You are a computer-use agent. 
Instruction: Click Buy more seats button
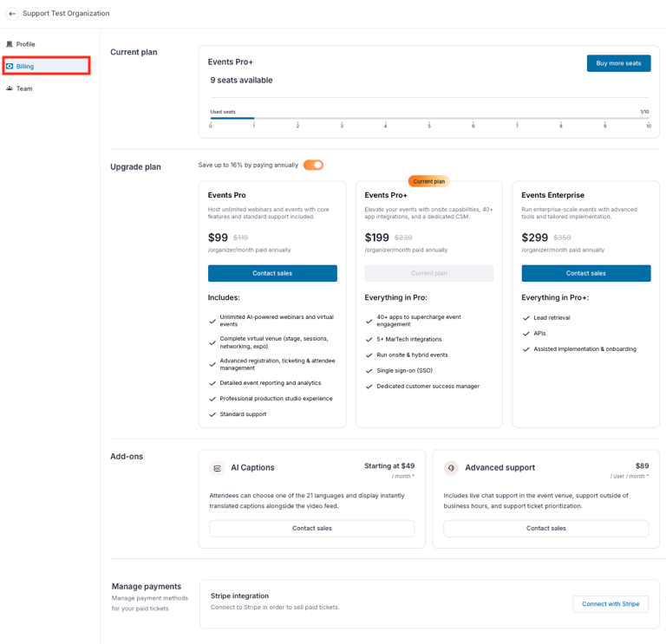coord(618,63)
